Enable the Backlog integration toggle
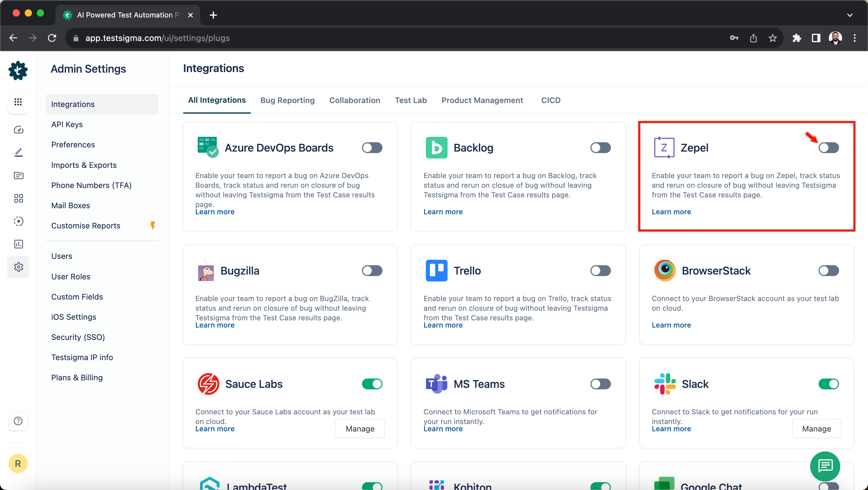The width and height of the screenshot is (868, 490). click(600, 147)
